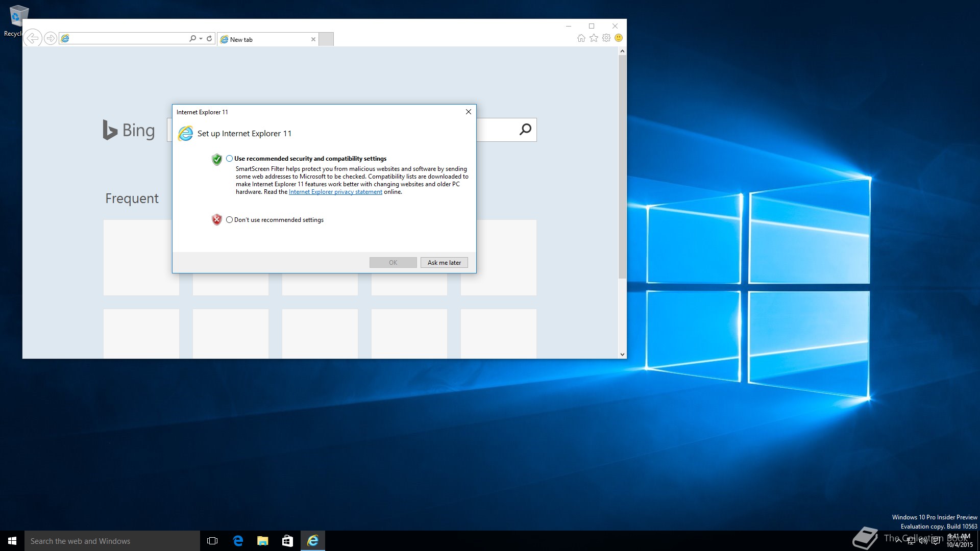Click the Home icon in IE
Viewport: 980px width, 551px height.
tap(581, 38)
